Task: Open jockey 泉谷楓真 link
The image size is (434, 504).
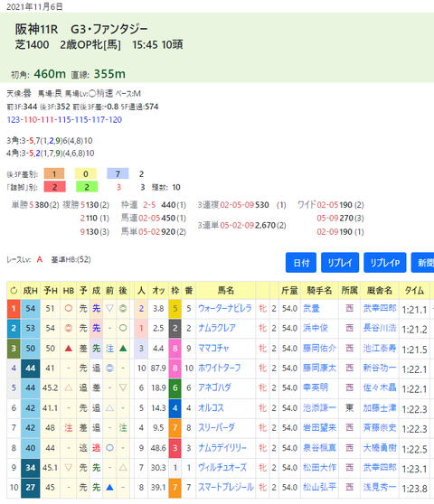Action: [x=319, y=448]
